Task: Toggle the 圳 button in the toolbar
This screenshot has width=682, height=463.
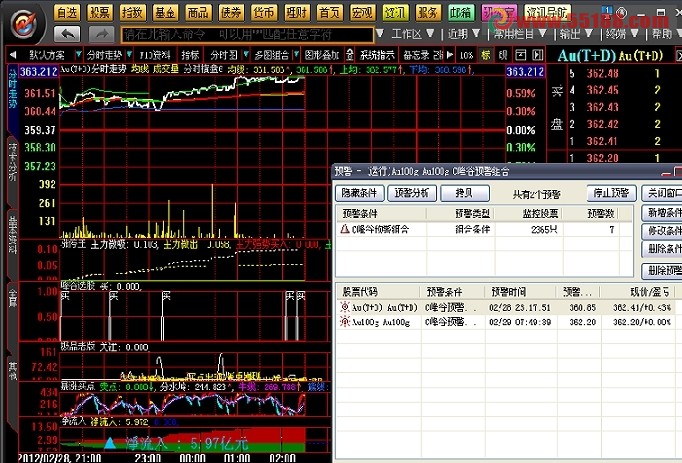Action: [x=503, y=55]
